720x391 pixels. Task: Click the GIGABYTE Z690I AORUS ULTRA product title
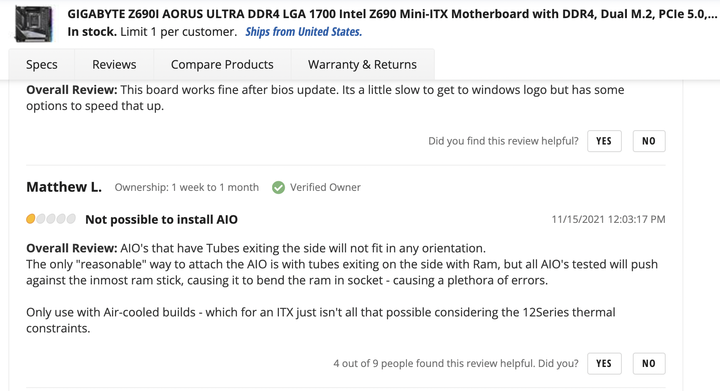(x=392, y=14)
